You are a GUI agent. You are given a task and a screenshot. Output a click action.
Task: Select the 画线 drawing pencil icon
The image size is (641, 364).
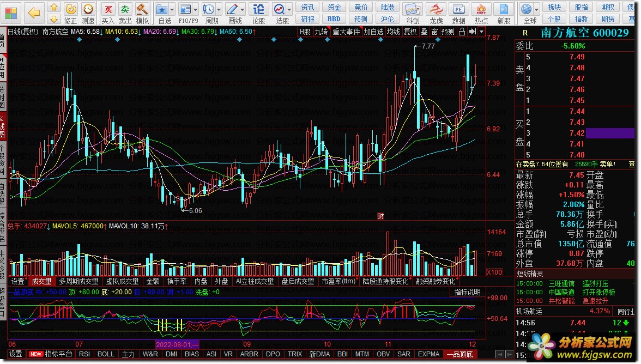232,9
